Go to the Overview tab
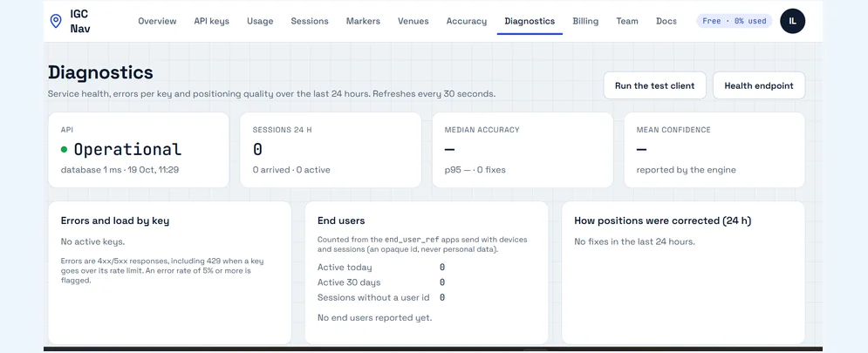 click(157, 21)
